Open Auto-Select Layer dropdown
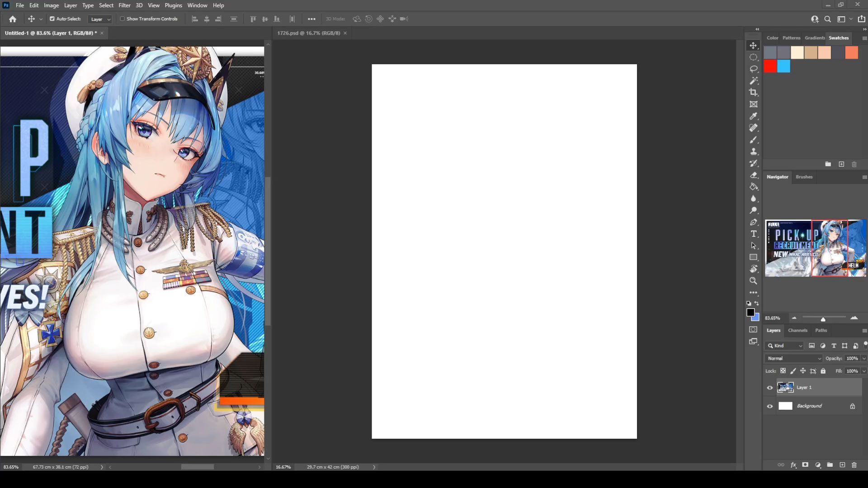The width and height of the screenshot is (868, 488). click(x=100, y=19)
